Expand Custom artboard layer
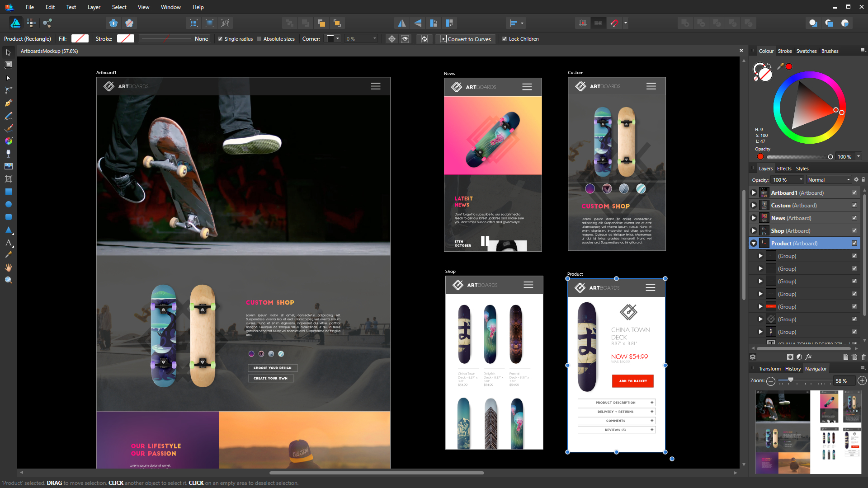This screenshot has height=488, width=868. coord(754,206)
